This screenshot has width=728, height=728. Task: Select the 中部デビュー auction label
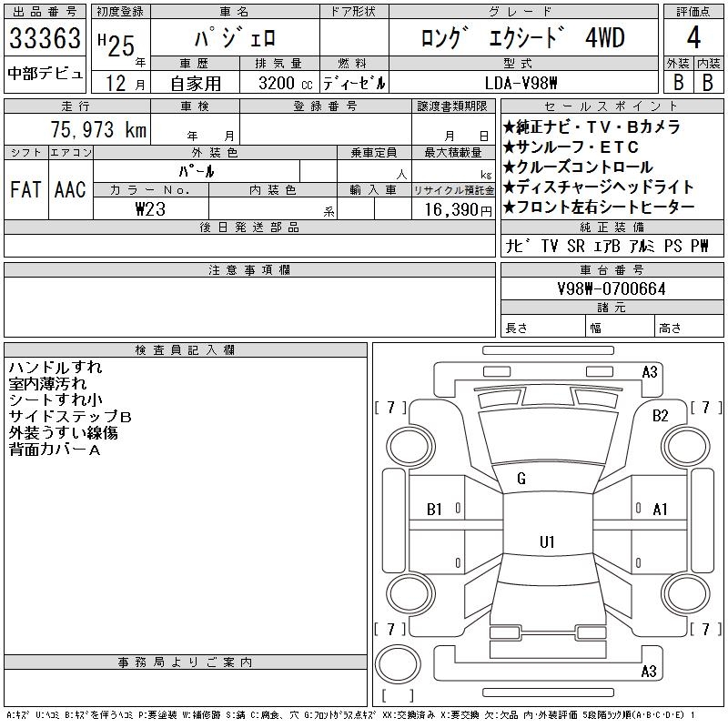click(45, 74)
